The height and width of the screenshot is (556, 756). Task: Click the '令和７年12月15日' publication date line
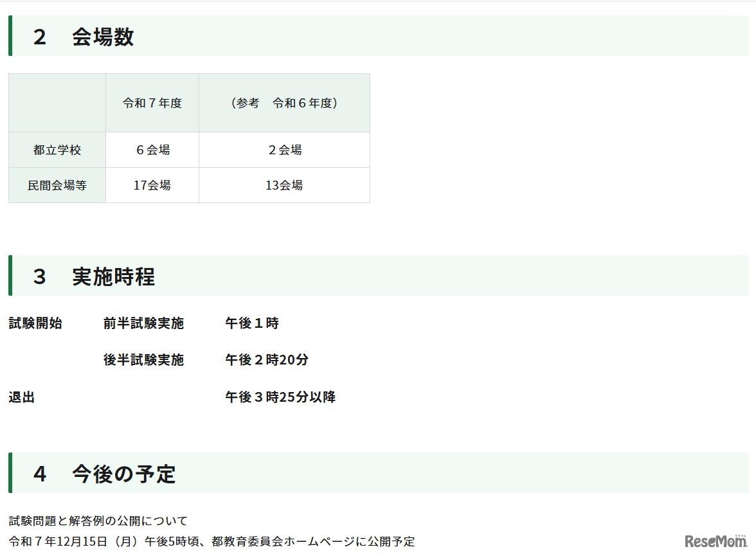[x=212, y=541]
